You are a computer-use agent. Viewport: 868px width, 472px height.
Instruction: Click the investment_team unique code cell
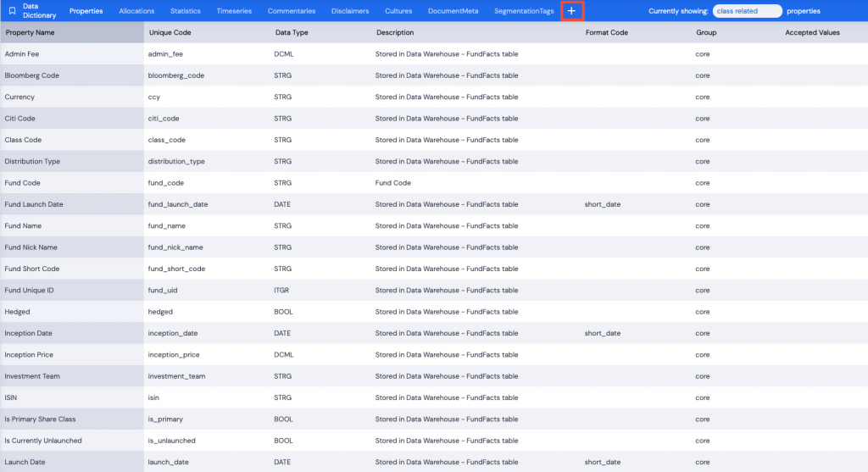(176, 376)
